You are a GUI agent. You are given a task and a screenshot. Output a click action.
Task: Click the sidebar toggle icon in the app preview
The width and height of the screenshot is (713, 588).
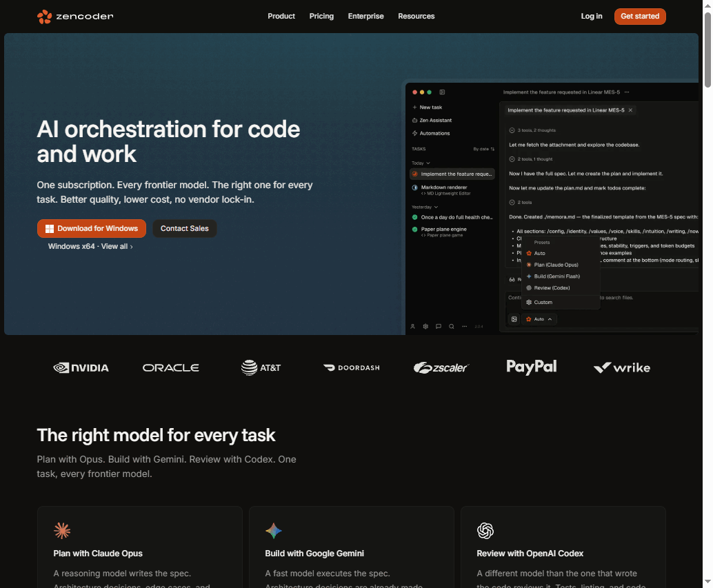click(x=442, y=92)
